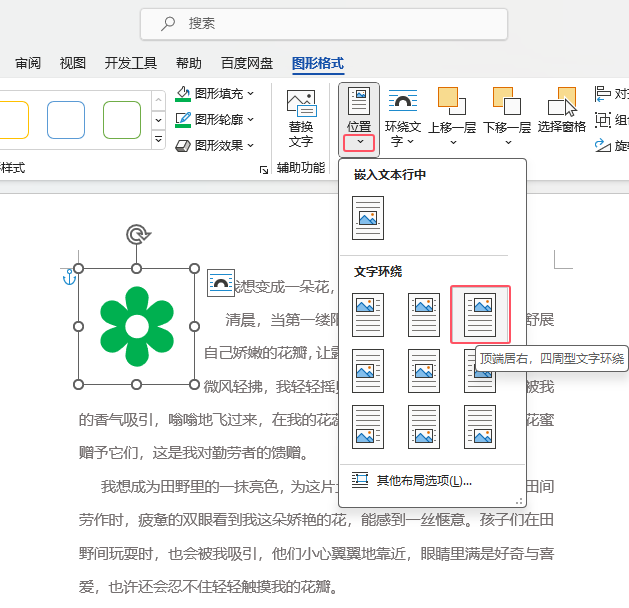
Task: Click the group objects icon
Action: click(x=602, y=120)
